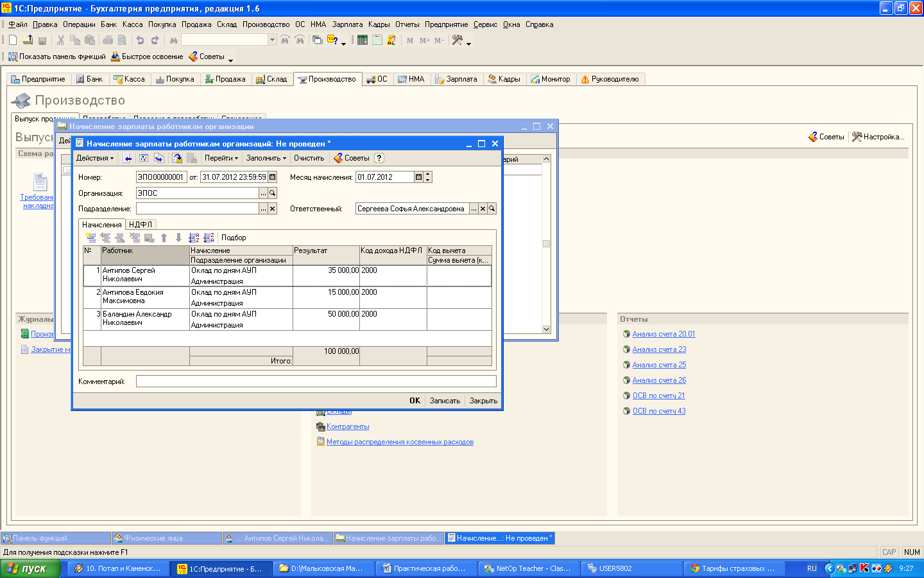Click the Работник column header
Viewport: 924px width, 578px height.
(x=145, y=255)
